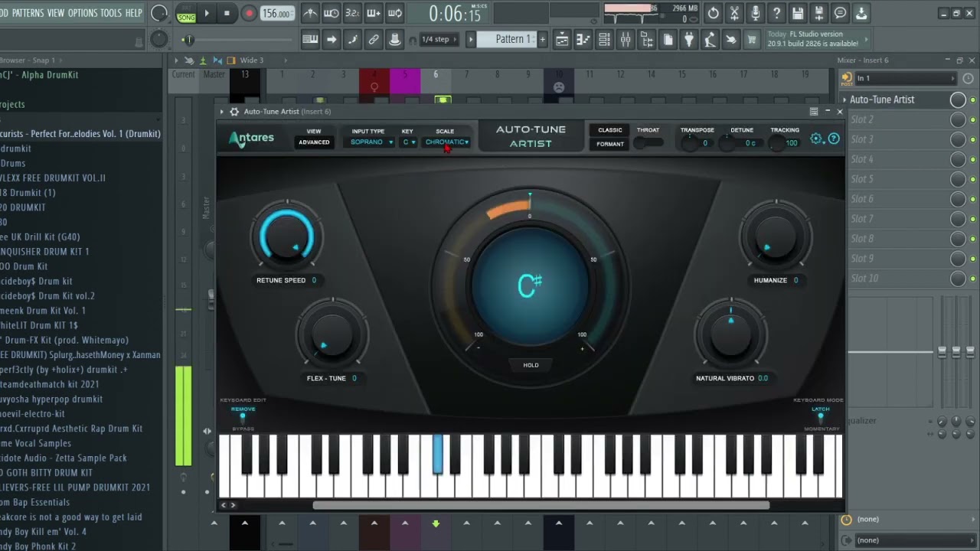Click the Flex-Tune knob
Viewport: 980px width, 551px height.
[x=332, y=334]
